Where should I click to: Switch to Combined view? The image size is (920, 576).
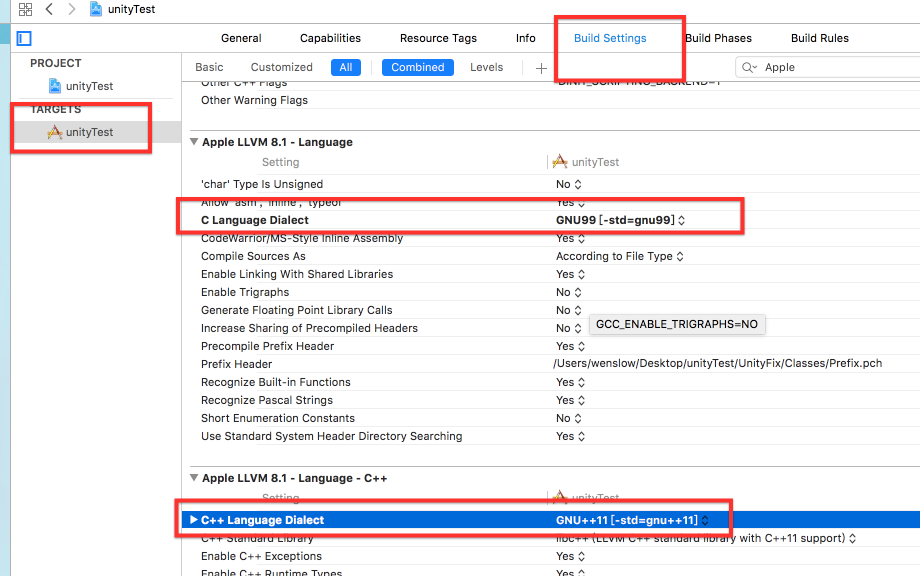coord(418,67)
